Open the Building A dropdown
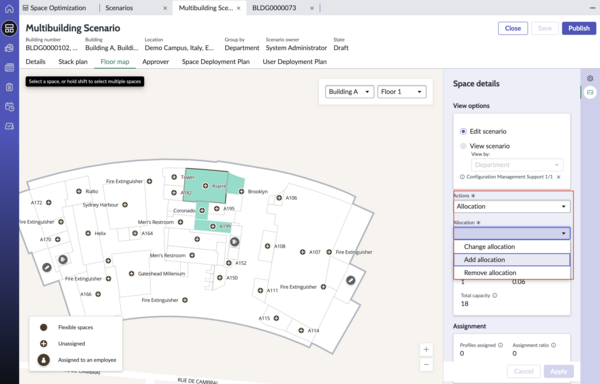600x384 pixels. tap(349, 91)
